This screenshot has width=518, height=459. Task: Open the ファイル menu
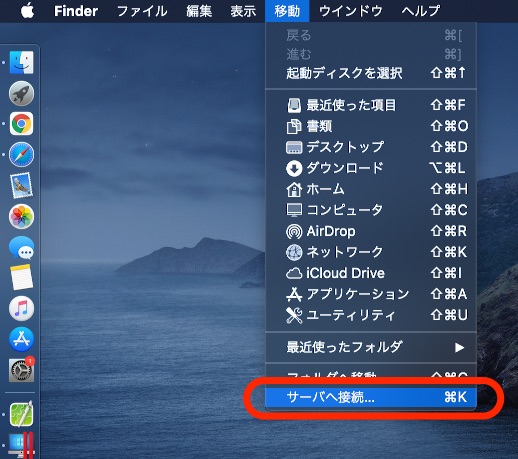pyautogui.click(x=142, y=11)
